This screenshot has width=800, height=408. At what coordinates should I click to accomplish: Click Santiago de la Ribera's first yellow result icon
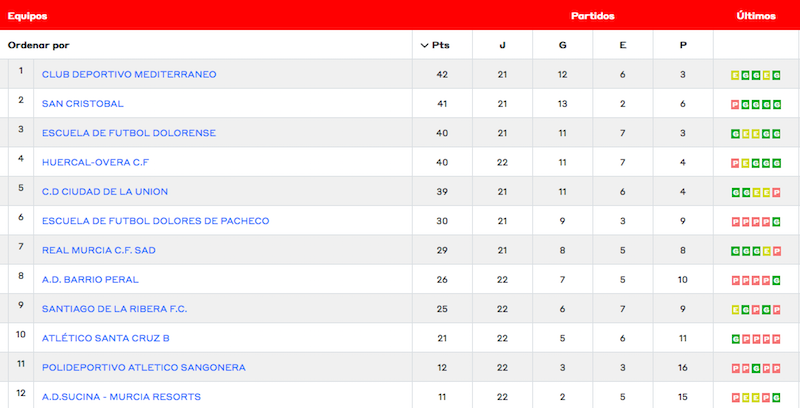click(x=735, y=309)
